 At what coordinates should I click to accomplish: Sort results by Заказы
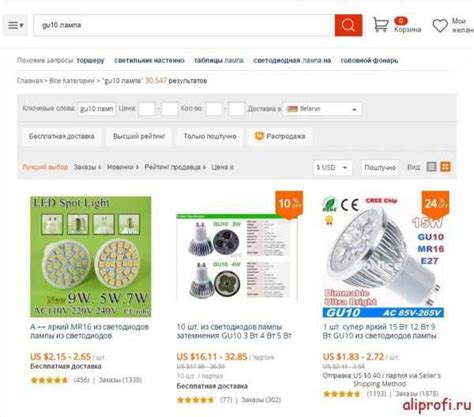point(87,167)
